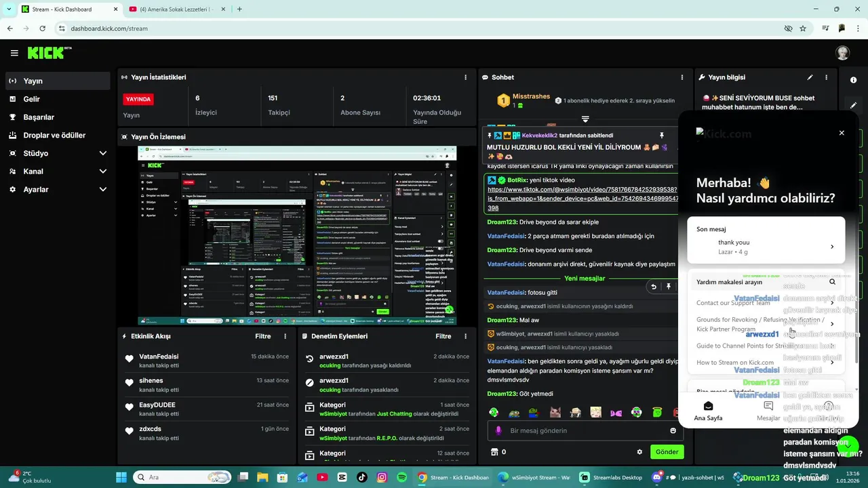
Task: Open Droplar ve ödüller sidebar item
Action: click(57, 135)
